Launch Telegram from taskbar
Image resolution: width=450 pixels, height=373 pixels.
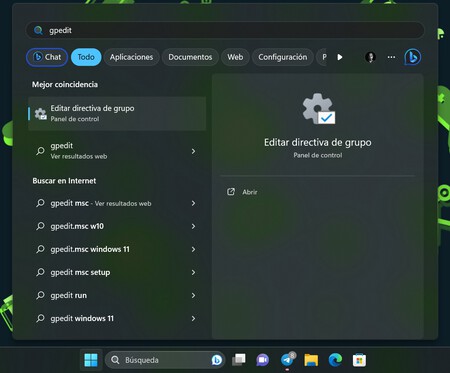click(287, 360)
